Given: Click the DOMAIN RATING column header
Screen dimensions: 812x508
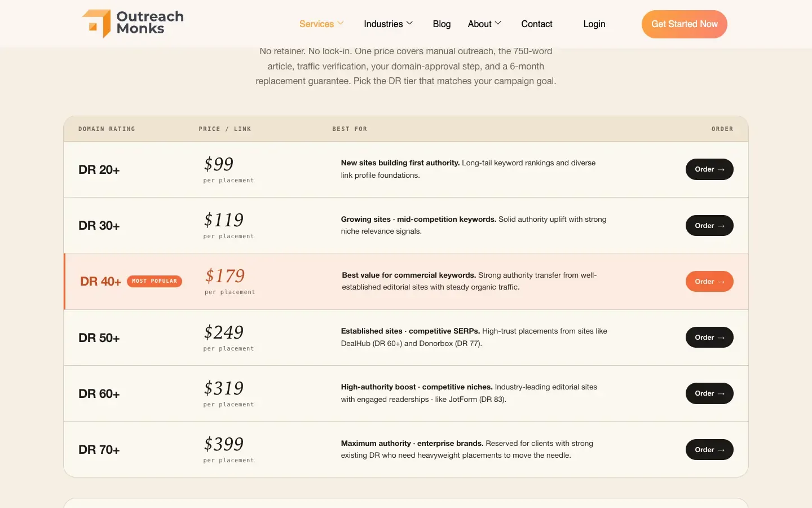Looking at the screenshot, I should tap(107, 129).
